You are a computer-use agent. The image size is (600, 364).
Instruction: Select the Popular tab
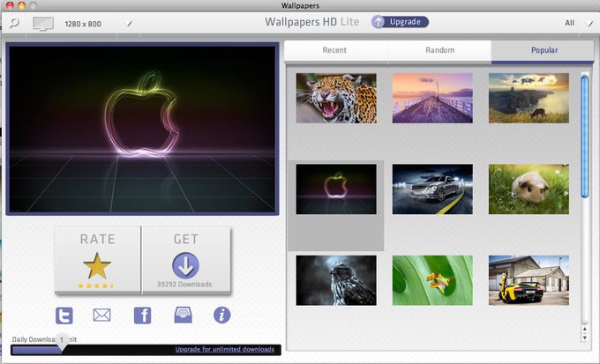tap(544, 51)
